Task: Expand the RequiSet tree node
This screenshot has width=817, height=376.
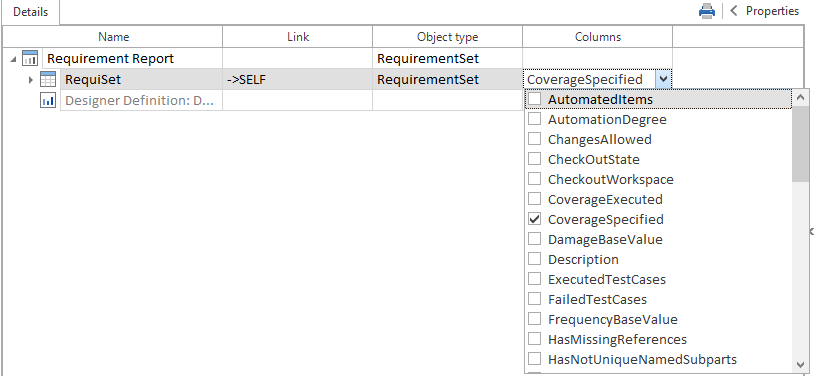Action: pos(31,80)
